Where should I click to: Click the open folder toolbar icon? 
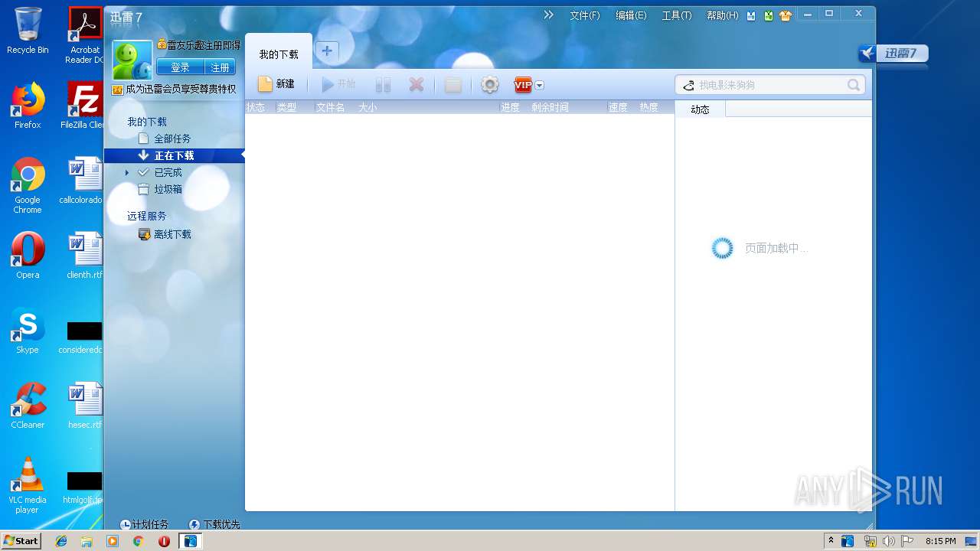click(453, 85)
